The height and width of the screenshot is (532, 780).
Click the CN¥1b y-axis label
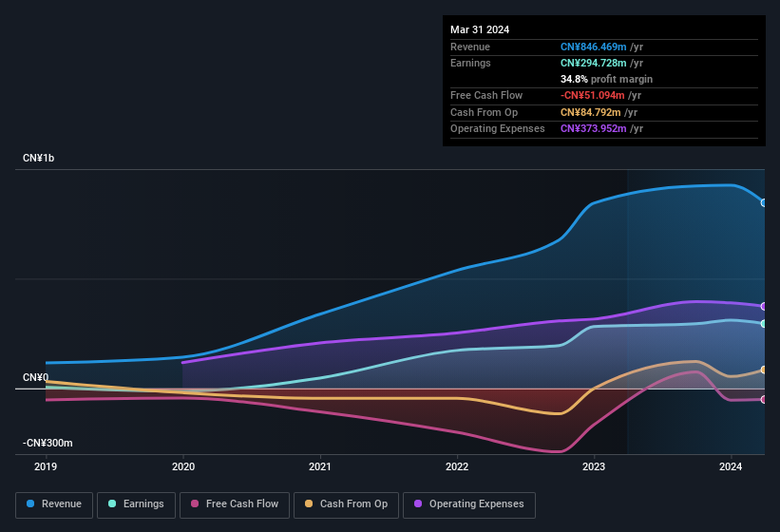pyautogui.click(x=38, y=158)
